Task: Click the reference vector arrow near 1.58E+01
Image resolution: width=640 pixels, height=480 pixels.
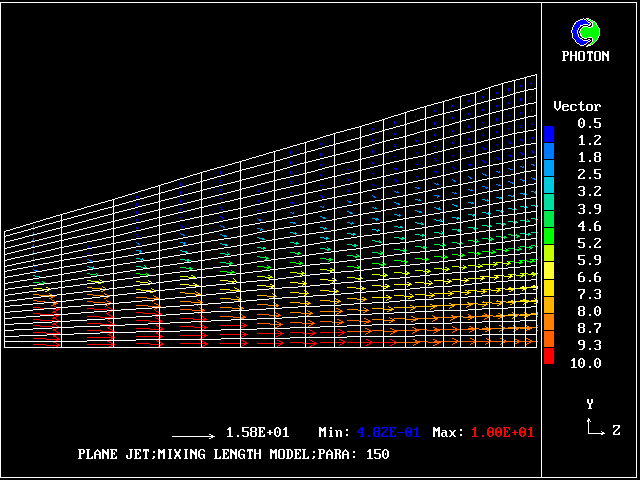Action: click(194, 436)
